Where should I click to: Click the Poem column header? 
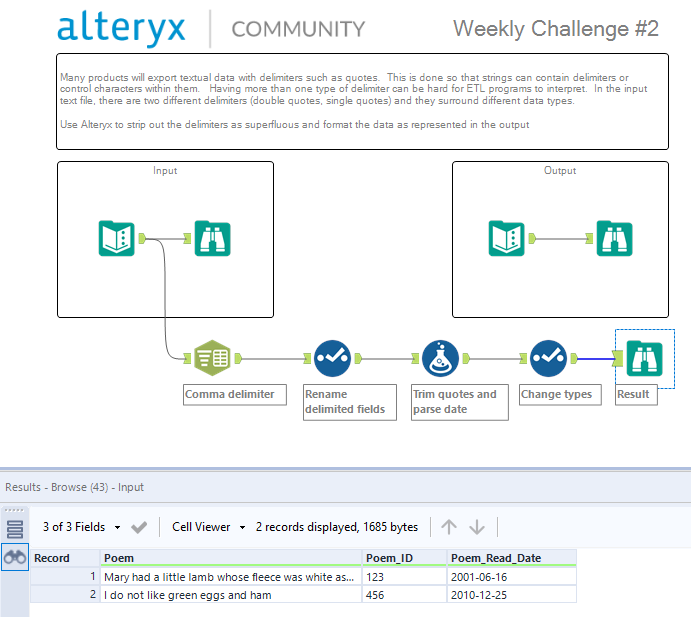230,558
